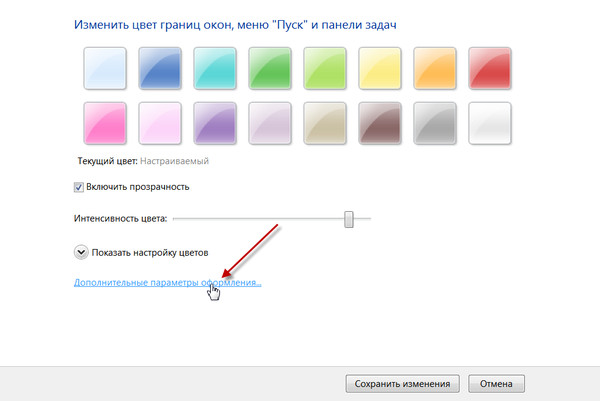Click the color intensity slider handle
The width and height of the screenshot is (600, 401).
pos(349,219)
